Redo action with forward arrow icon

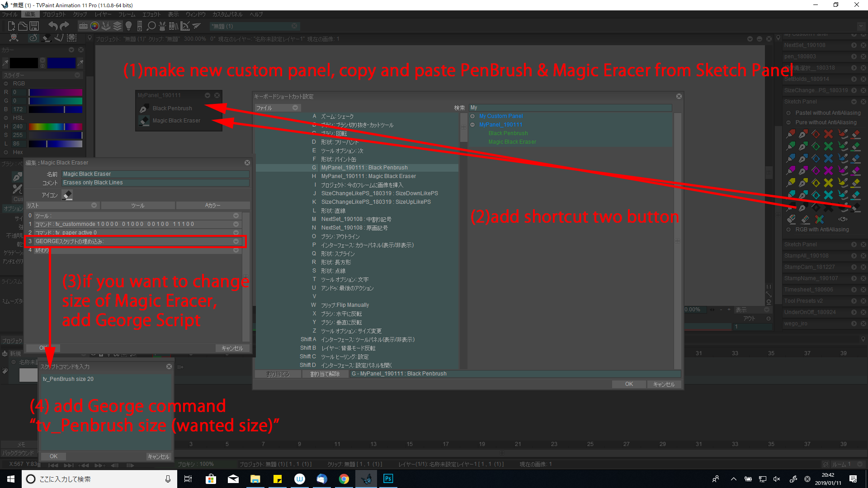[65, 26]
